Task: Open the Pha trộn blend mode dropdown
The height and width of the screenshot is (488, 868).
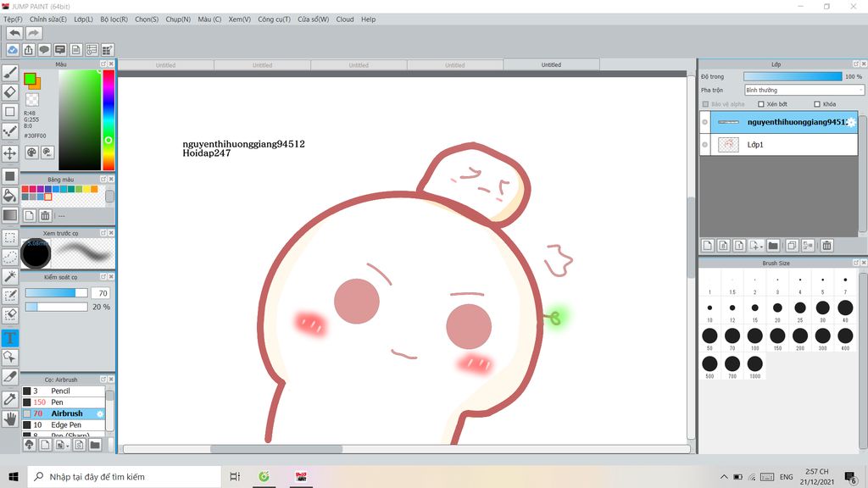Action: tap(804, 90)
